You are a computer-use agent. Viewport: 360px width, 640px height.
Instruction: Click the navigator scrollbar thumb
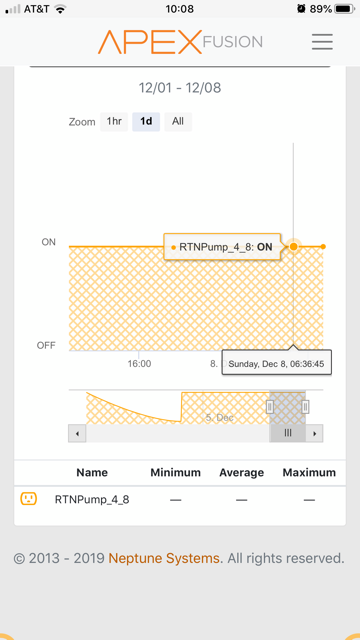tap(287, 433)
